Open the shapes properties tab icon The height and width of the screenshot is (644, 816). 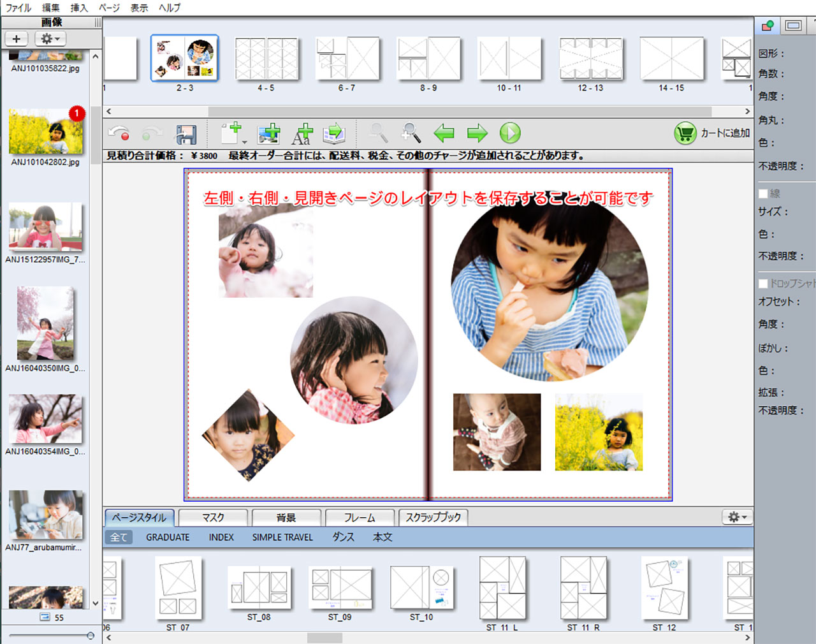pyautogui.click(x=768, y=26)
